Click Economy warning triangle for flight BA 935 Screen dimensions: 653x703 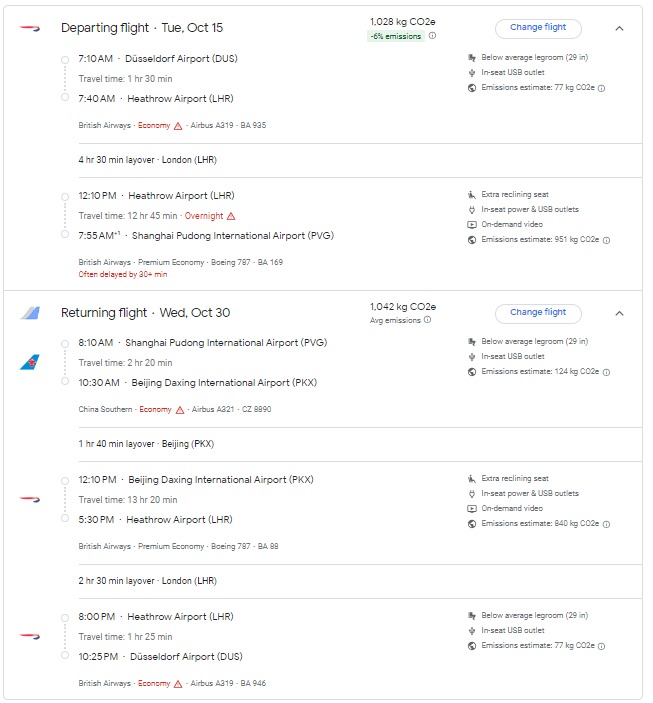pos(178,126)
